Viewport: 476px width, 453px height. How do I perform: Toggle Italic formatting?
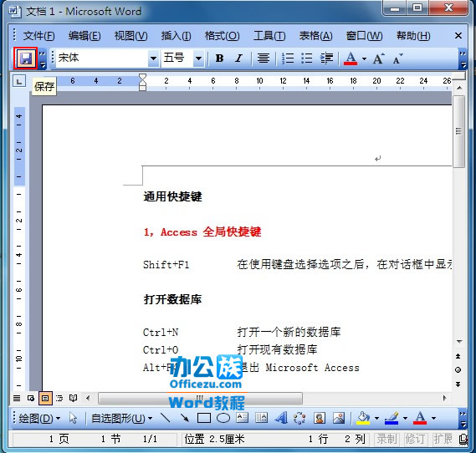click(239, 58)
